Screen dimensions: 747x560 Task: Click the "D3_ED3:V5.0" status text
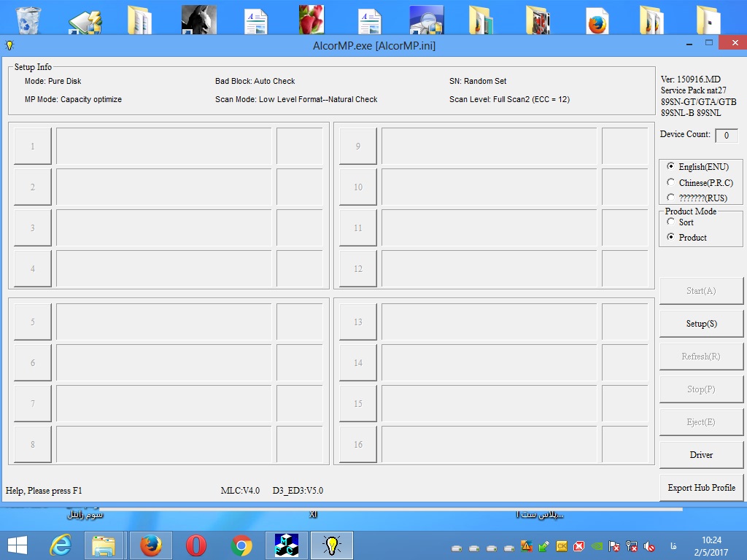pyautogui.click(x=298, y=491)
